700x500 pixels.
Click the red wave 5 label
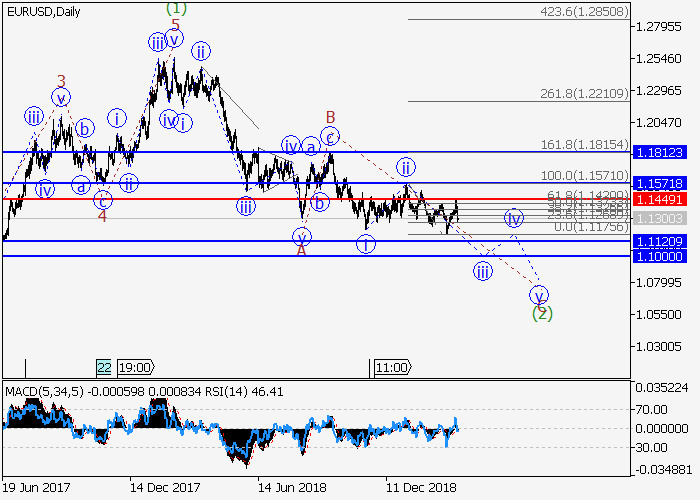tap(175, 24)
